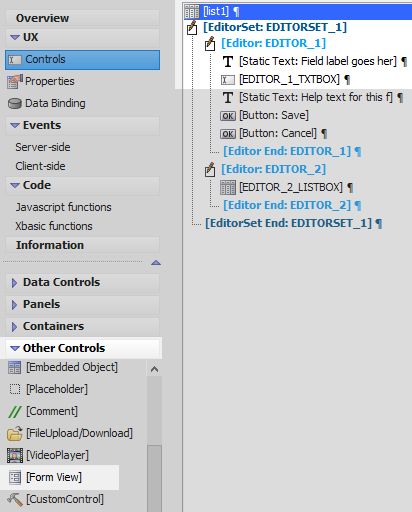Click the VideoPlayer film icon

[15, 455]
